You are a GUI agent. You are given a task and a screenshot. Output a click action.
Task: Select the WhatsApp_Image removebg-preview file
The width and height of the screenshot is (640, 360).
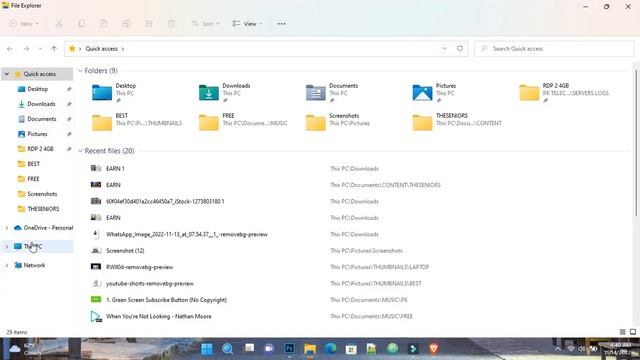[x=187, y=234]
